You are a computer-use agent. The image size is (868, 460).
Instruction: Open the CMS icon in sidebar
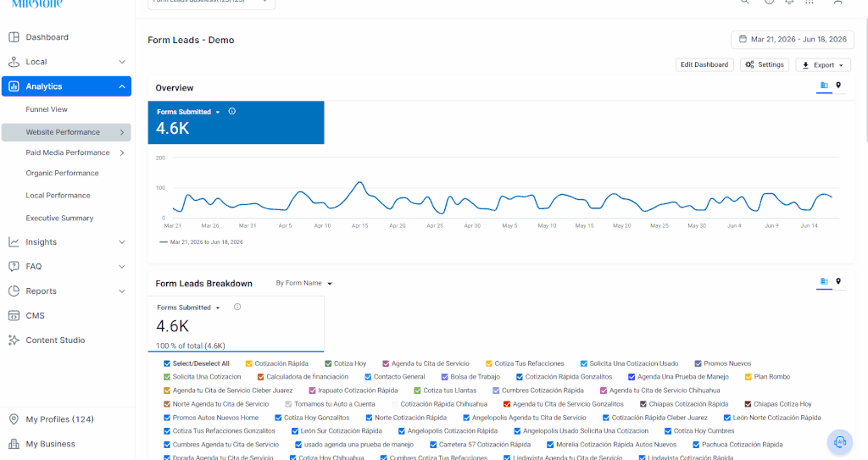coord(14,315)
